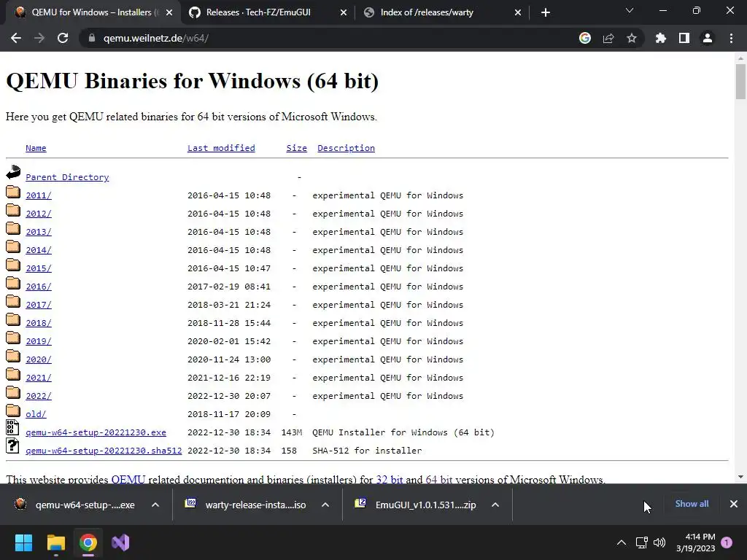The width and height of the screenshot is (747, 560).
Task: Open the 2013/ folder link
Action: [x=39, y=232]
